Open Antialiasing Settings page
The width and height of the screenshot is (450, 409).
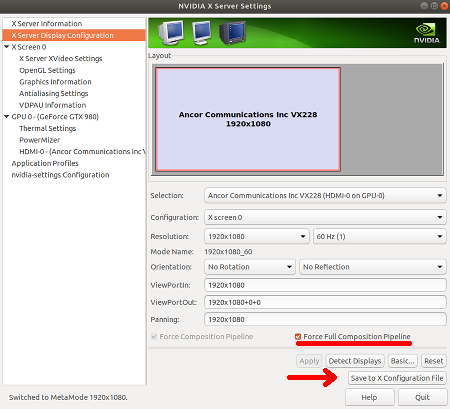point(54,94)
